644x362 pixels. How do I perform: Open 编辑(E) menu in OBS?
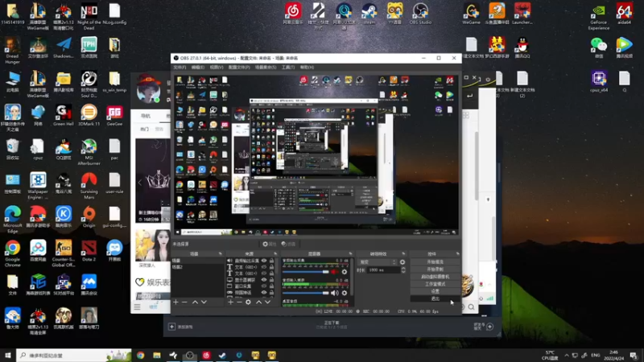197,68
